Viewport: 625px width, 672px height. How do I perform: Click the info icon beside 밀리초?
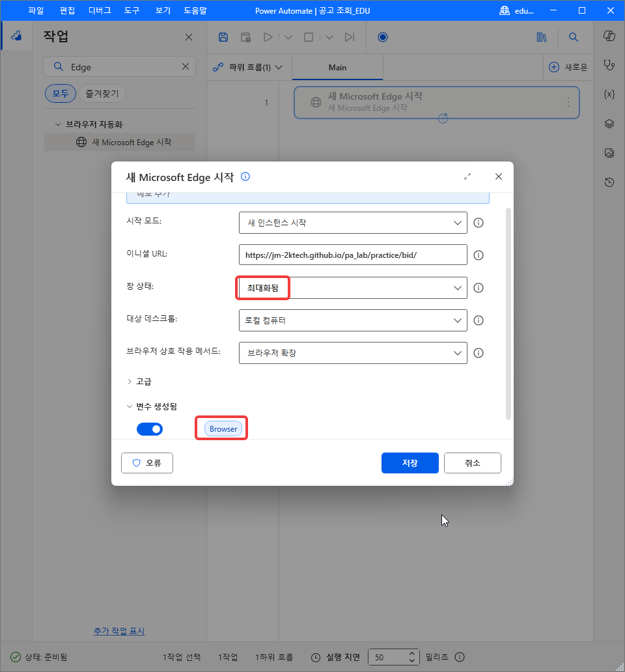click(x=460, y=657)
